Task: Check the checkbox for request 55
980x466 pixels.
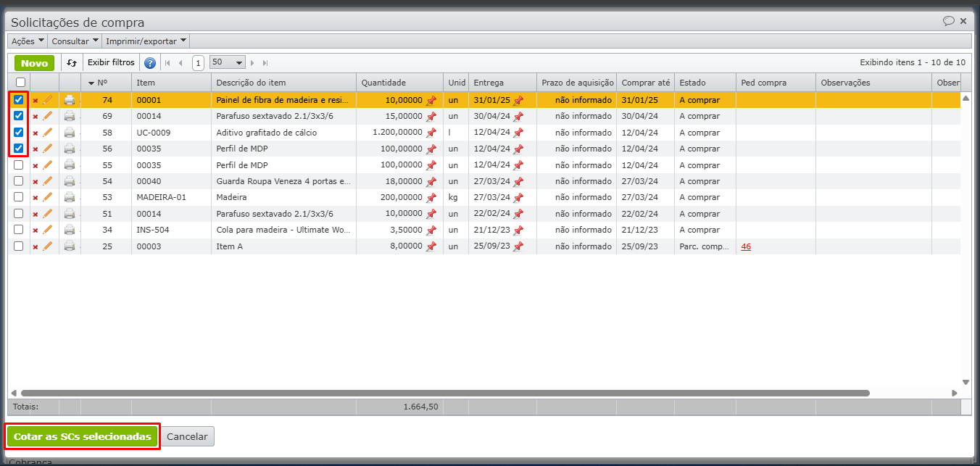Action: click(19, 165)
